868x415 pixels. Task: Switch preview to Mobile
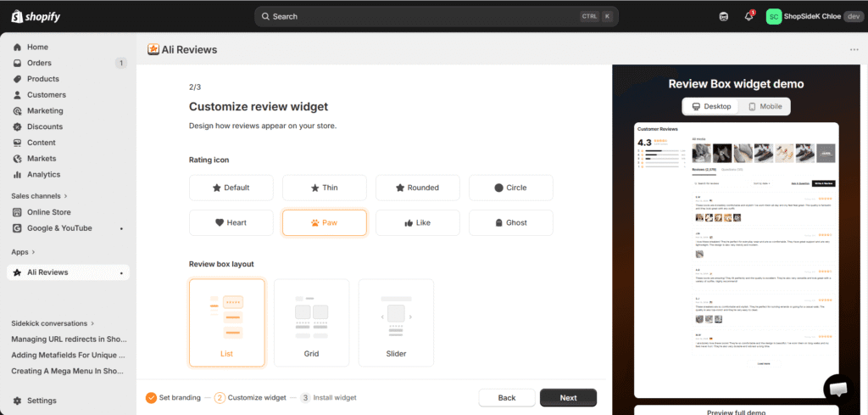click(765, 106)
